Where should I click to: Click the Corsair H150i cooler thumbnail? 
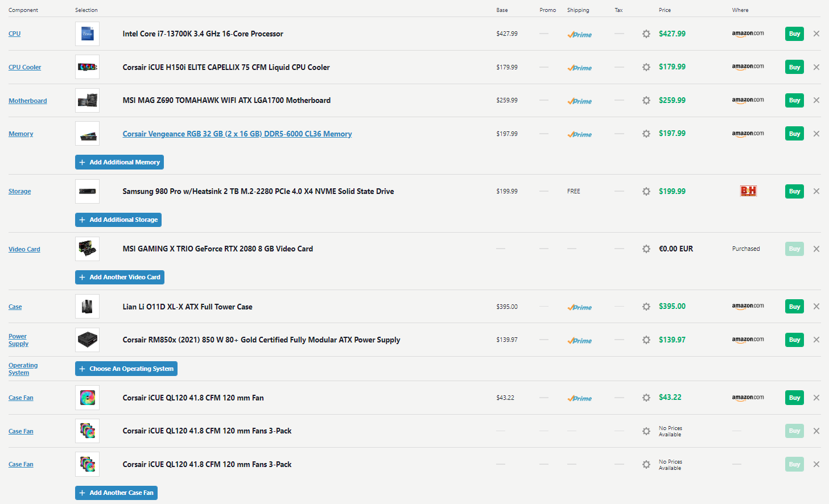tap(87, 67)
